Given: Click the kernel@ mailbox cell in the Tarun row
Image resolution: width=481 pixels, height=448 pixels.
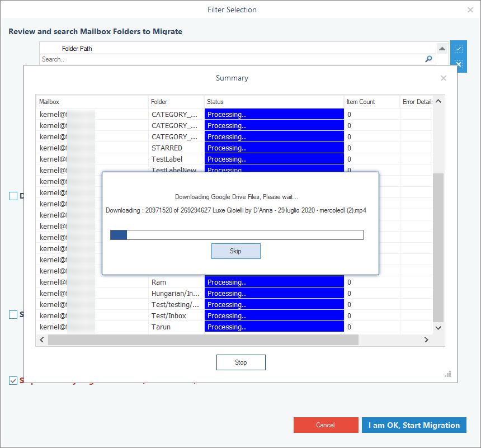Looking at the screenshot, I should pyautogui.click(x=92, y=327).
